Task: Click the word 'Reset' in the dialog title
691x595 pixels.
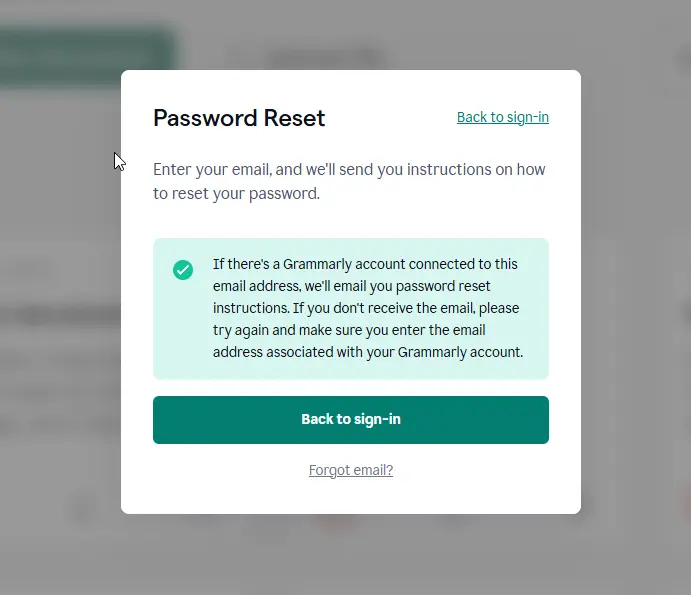Action: coord(294,118)
